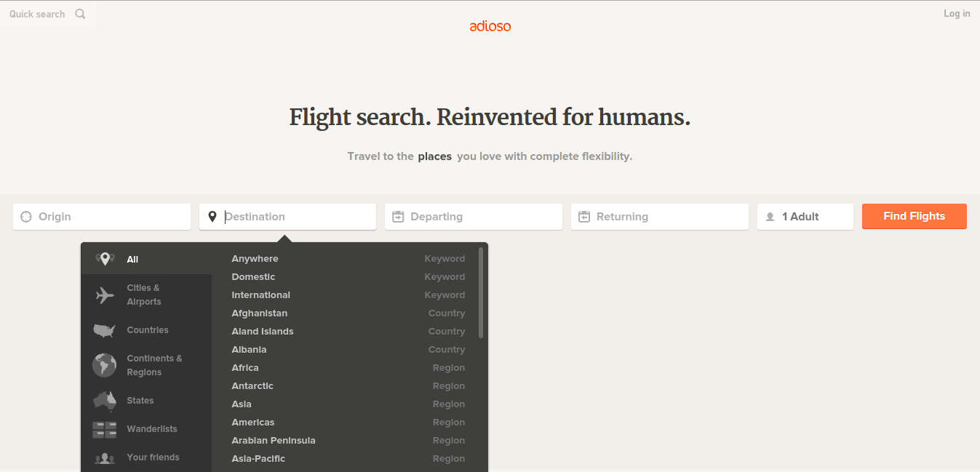Click the suggestions list scrollbar
The height and width of the screenshot is (472, 980).
(x=481, y=292)
